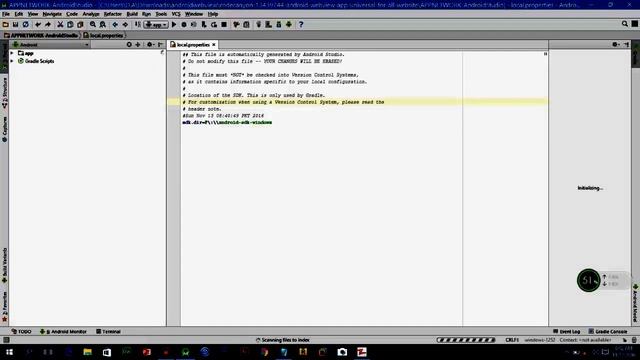This screenshot has height=360, width=640.
Task: Open the CRLF line separator selector
Action: pos(512,340)
